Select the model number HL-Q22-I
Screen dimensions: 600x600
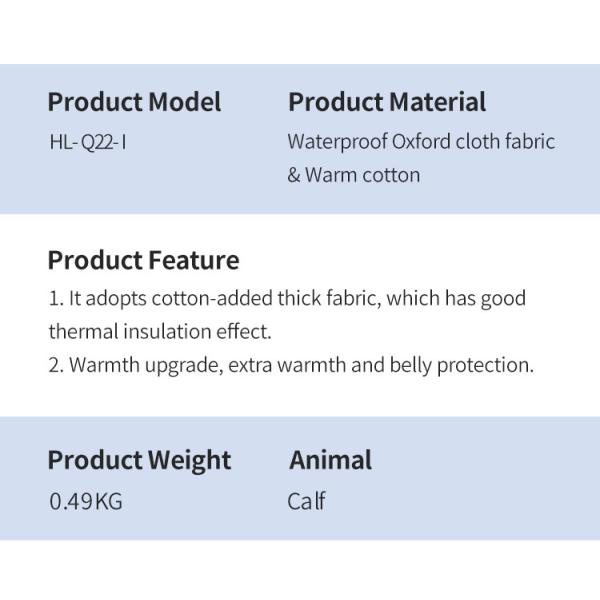tap(87, 141)
